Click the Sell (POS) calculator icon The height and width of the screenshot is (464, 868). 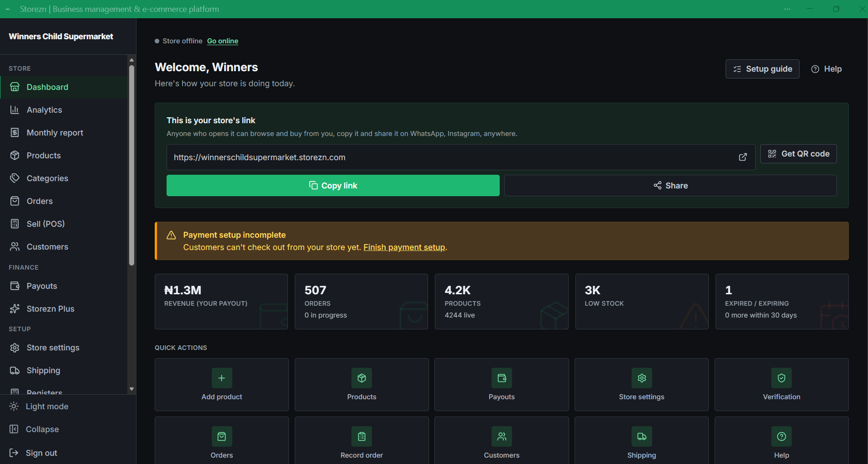(15, 224)
